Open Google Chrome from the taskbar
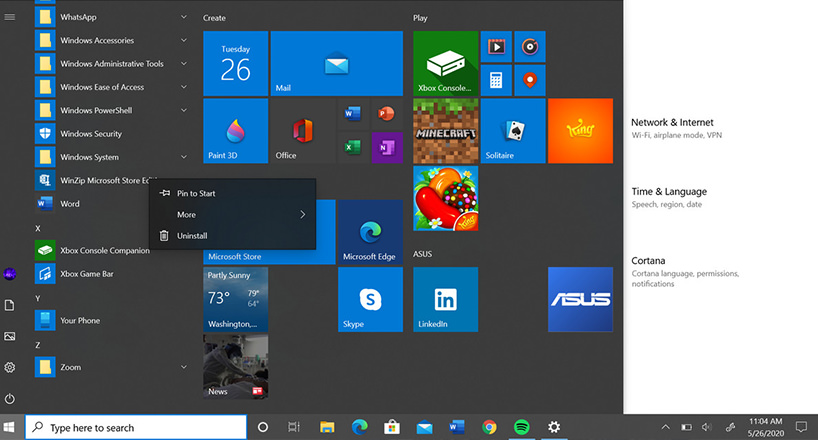The height and width of the screenshot is (440, 818). pyautogui.click(x=489, y=427)
